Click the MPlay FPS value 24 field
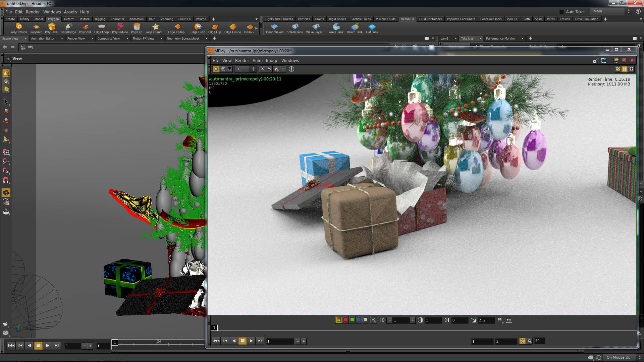Viewport: 644px width, 362px height. [540, 341]
